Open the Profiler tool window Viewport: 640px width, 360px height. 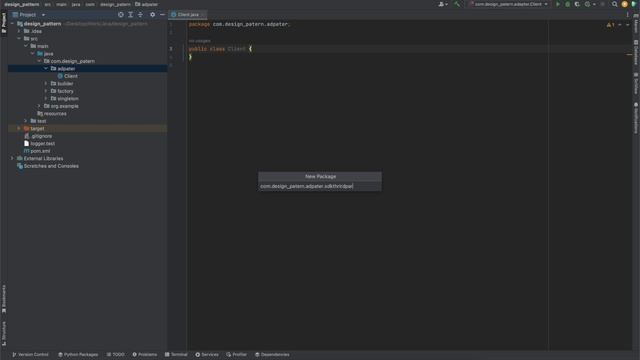(236, 354)
